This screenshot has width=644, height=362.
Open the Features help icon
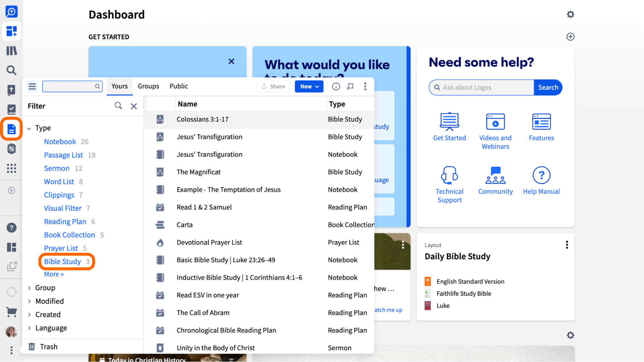pyautogui.click(x=541, y=121)
